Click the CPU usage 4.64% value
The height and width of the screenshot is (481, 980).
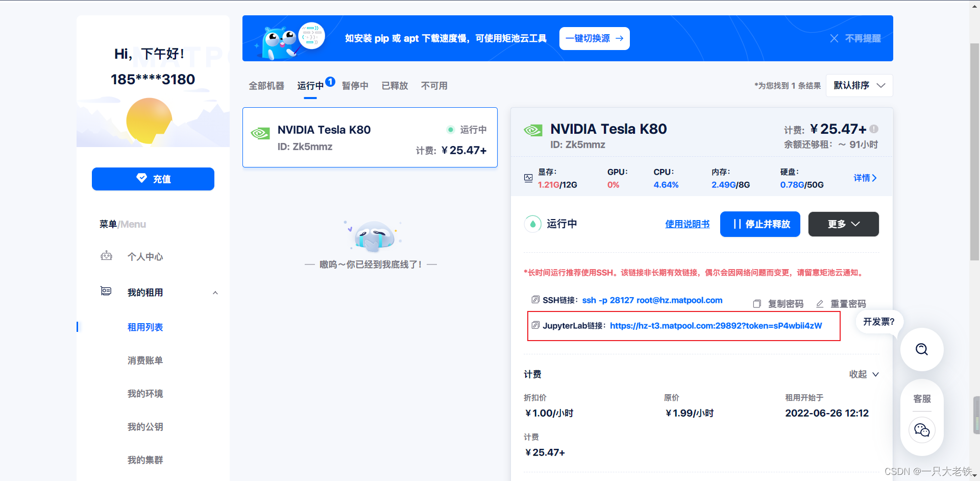pos(666,185)
